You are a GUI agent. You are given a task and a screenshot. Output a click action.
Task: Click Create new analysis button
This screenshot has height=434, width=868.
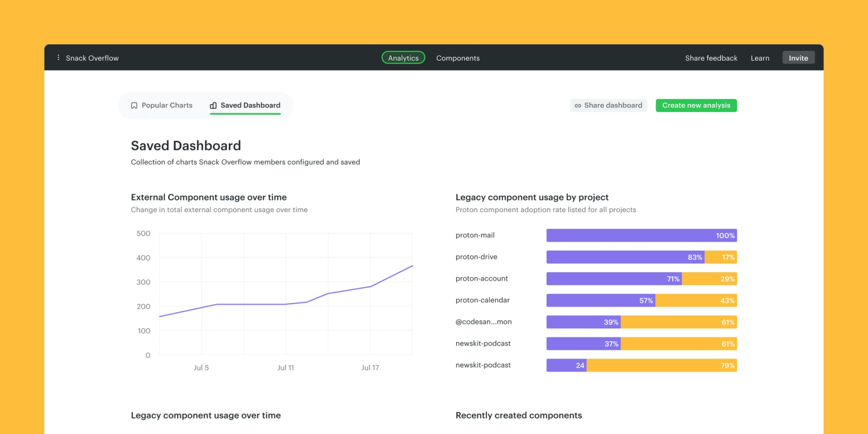(696, 106)
